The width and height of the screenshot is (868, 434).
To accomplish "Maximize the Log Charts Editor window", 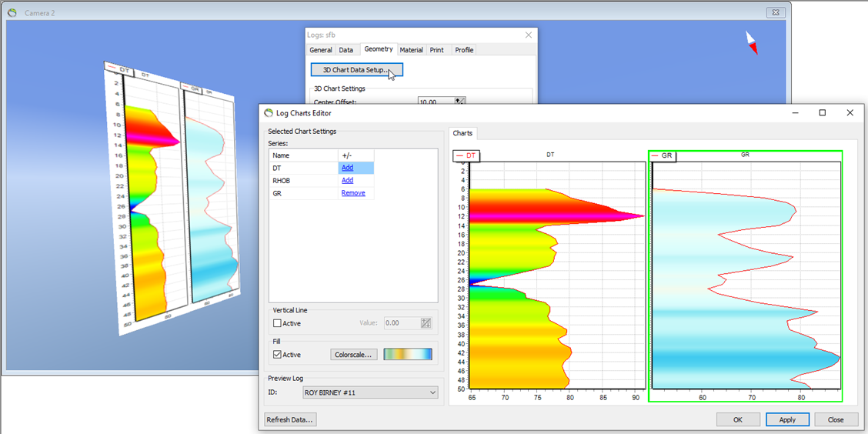I will point(823,112).
